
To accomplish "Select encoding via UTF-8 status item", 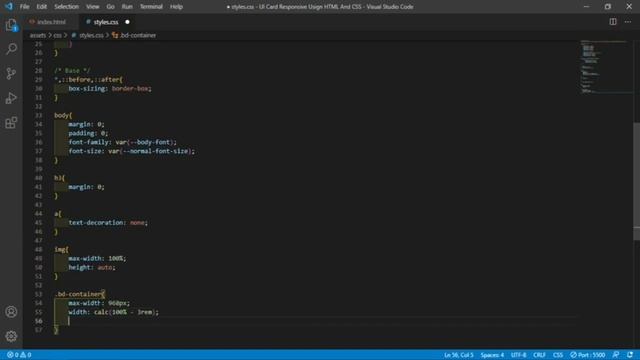I will [x=518, y=355].
